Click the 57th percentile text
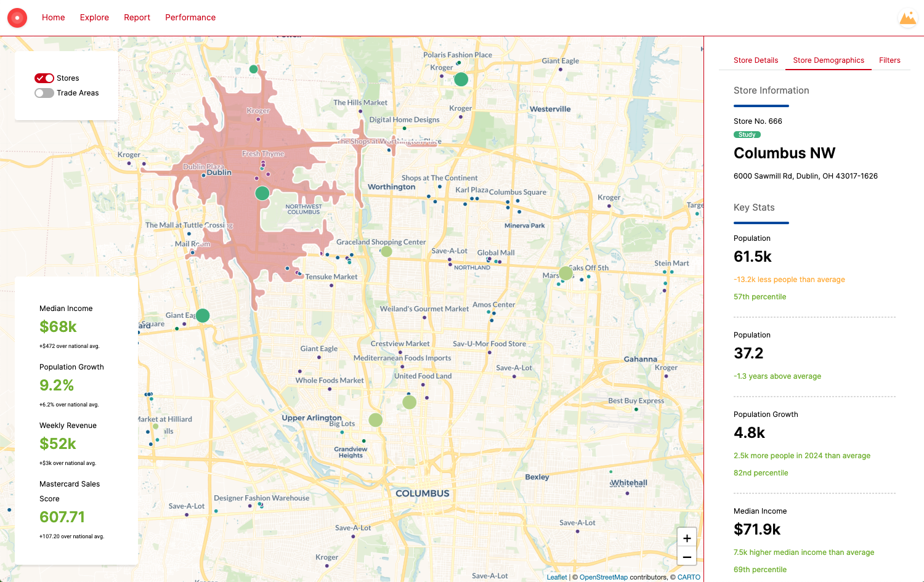Screen dimensions: 924x582 point(760,297)
